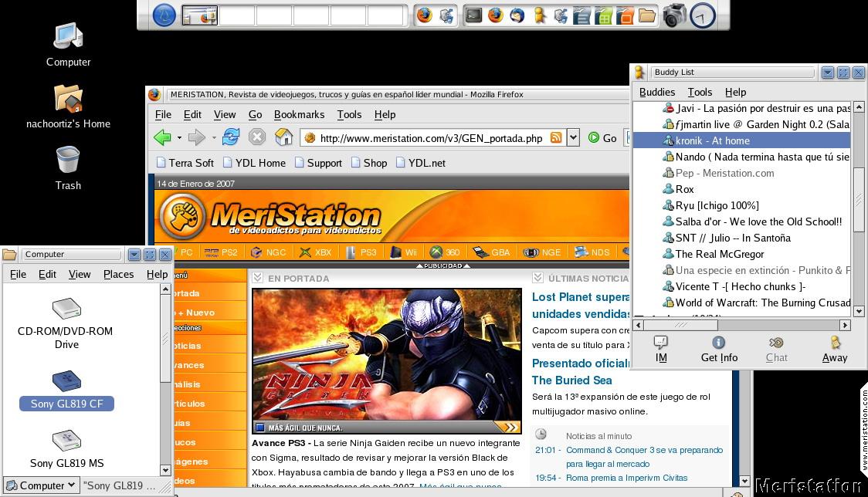868x497 pixels.
Task: Click the Firefox Stop loading button
Action: click(x=257, y=137)
